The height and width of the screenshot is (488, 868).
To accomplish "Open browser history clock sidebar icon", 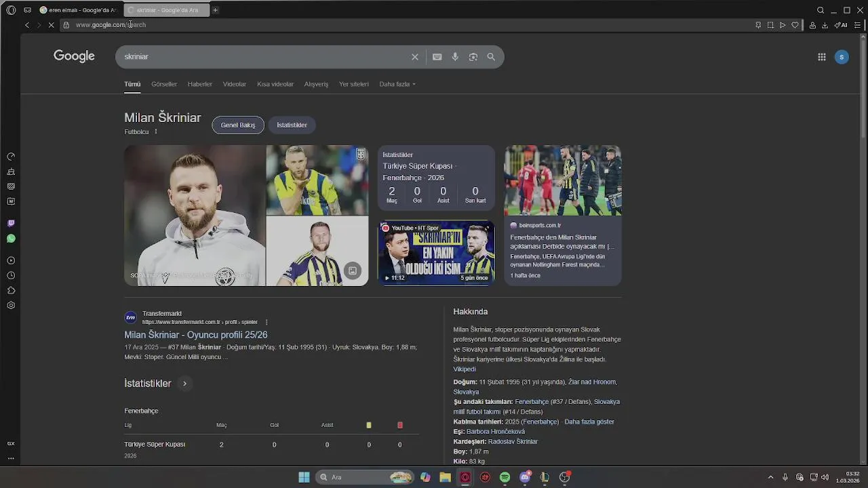I will pos(11,275).
